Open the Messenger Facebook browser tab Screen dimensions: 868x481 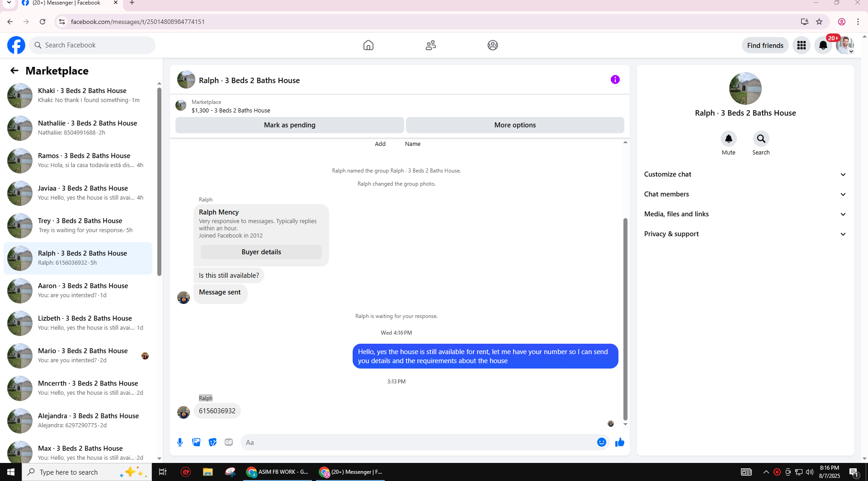[x=70, y=4]
